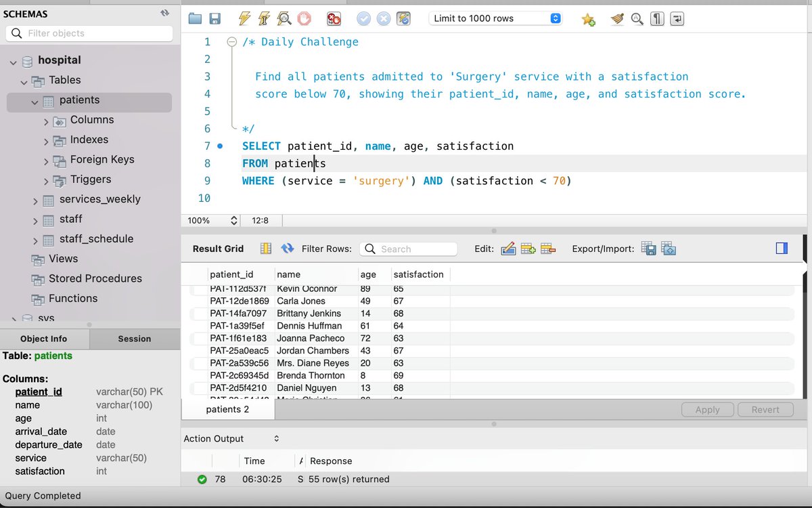Click the Filter objects search field
812x508 pixels.
[89, 33]
